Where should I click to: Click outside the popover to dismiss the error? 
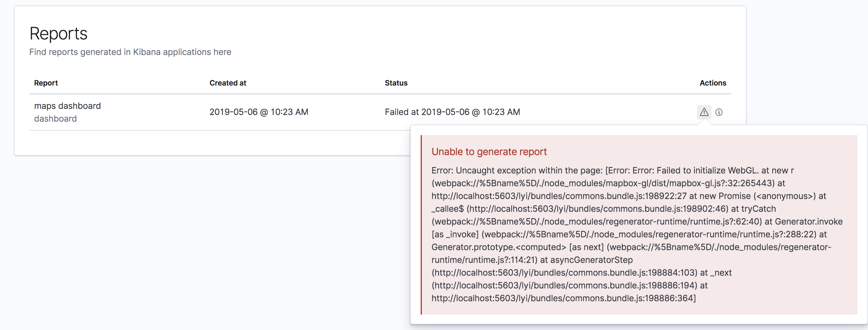(x=202, y=236)
